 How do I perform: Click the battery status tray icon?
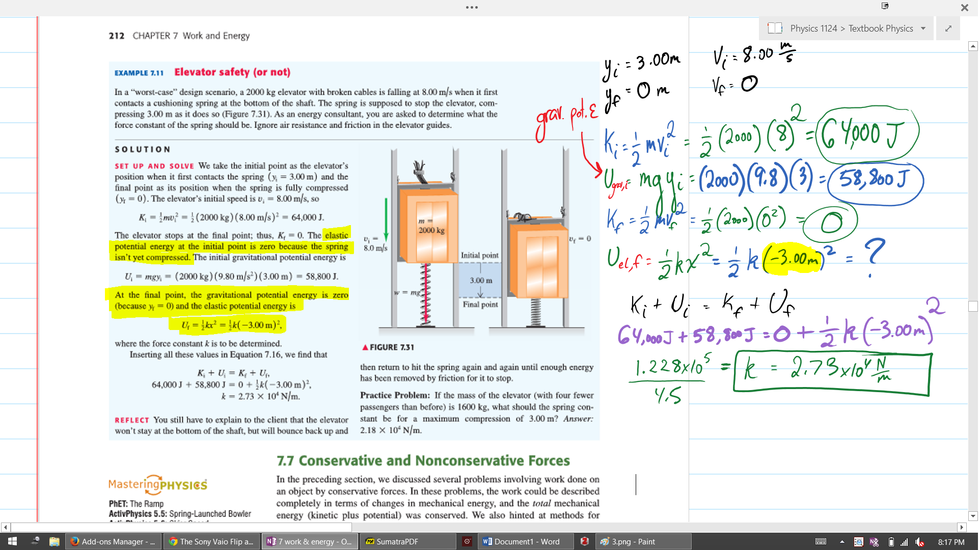coord(891,542)
